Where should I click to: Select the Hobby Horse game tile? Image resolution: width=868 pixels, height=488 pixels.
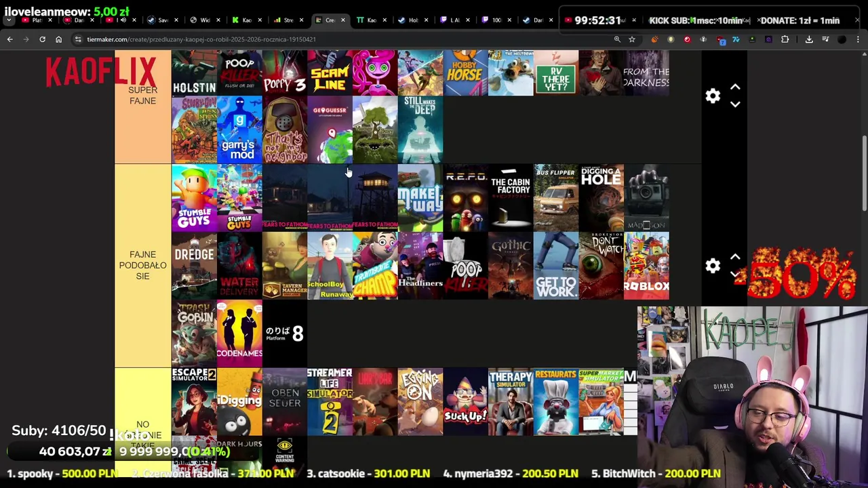point(465,73)
